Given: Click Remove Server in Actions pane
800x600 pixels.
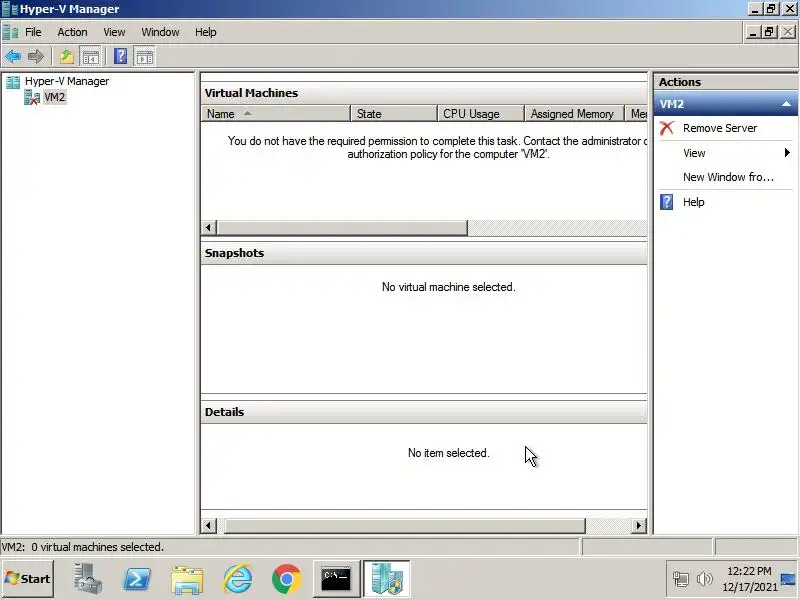Looking at the screenshot, I should [x=720, y=128].
